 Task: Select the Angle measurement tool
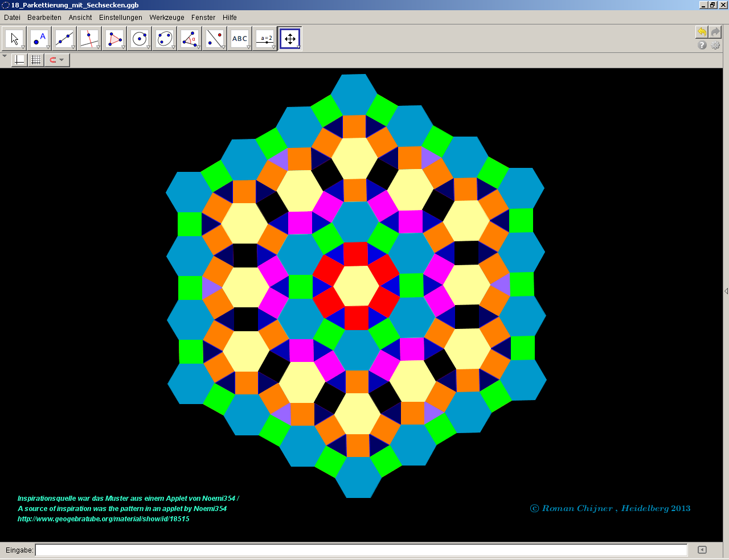[190, 39]
